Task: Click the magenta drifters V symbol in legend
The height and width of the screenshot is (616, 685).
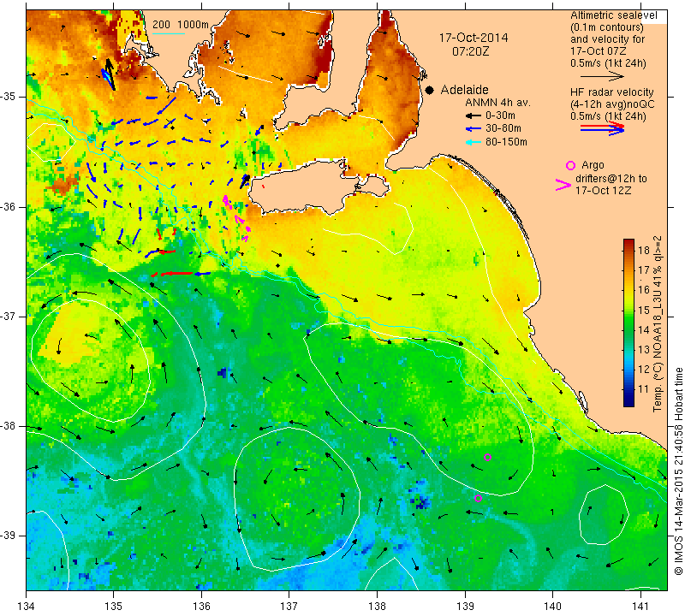Action: [x=563, y=185]
